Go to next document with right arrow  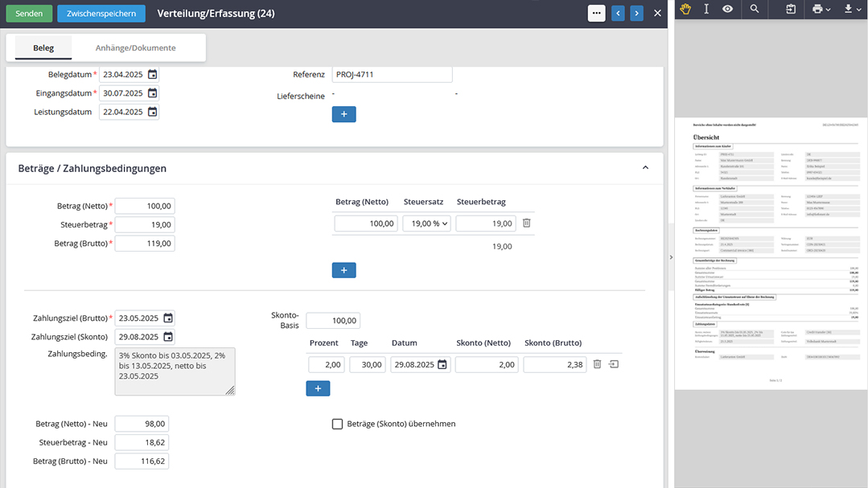pyautogui.click(x=636, y=13)
